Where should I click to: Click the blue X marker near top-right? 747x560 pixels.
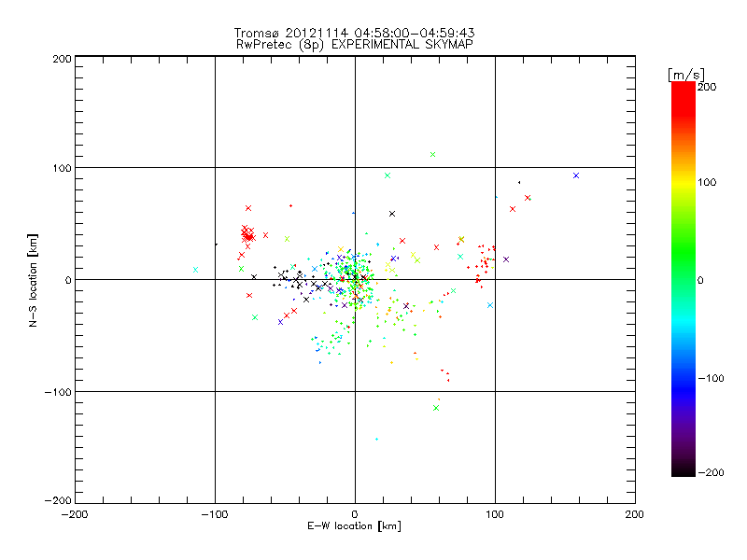(576, 175)
